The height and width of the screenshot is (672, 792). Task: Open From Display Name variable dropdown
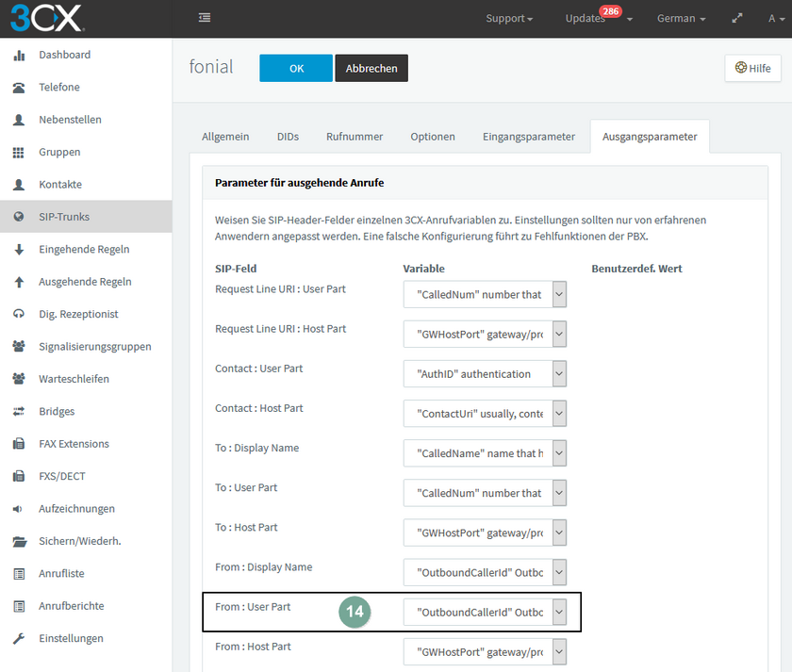[485, 572]
